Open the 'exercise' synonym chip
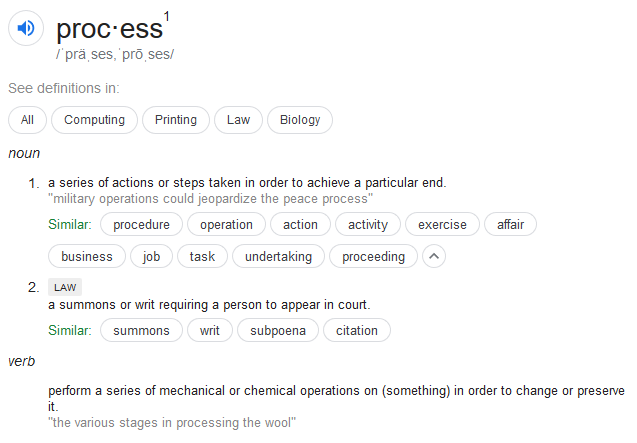The width and height of the screenshot is (637, 443). (442, 225)
